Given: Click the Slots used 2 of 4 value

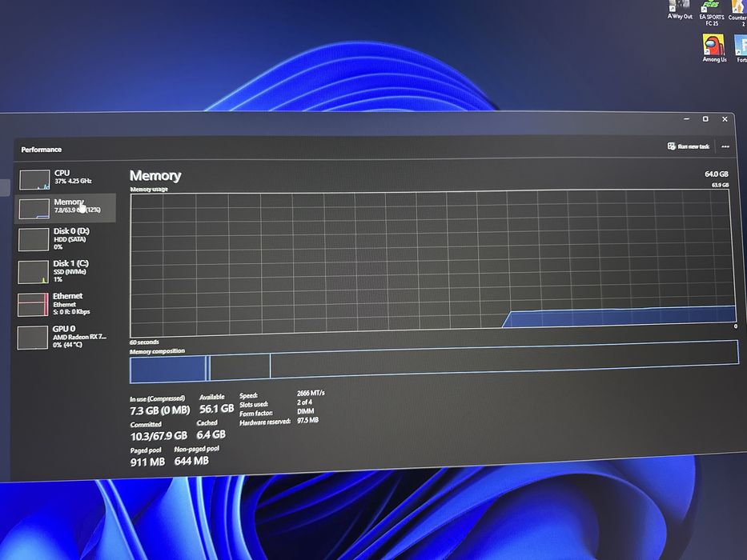Looking at the screenshot, I should [x=305, y=402].
